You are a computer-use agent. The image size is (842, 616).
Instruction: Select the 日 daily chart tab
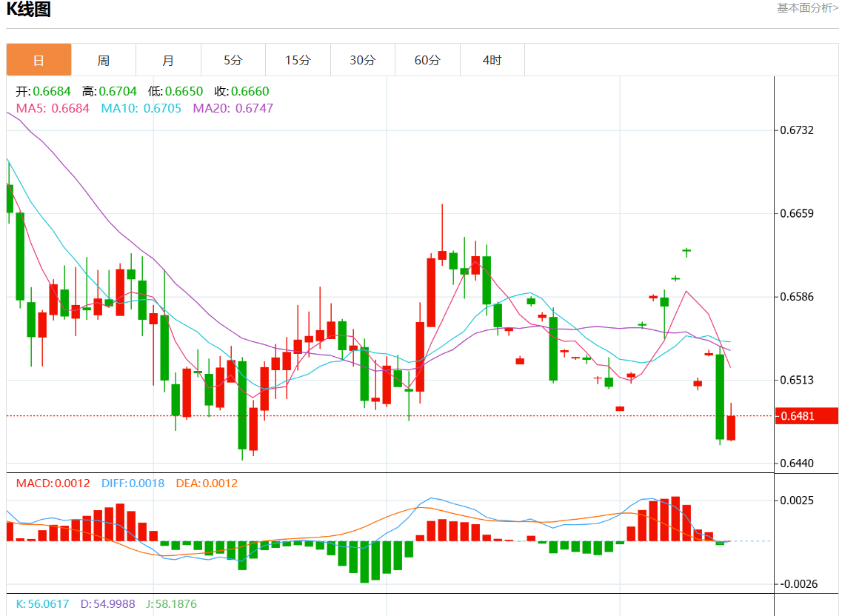(39, 60)
